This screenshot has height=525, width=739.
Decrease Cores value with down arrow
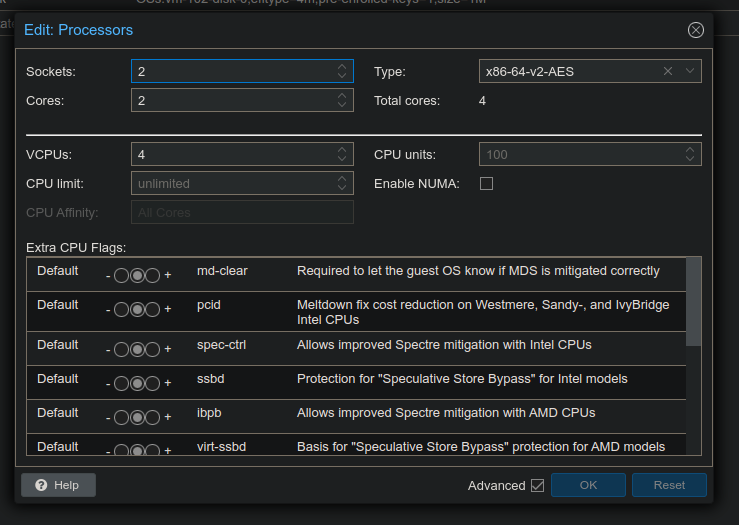tap(343, 105)
